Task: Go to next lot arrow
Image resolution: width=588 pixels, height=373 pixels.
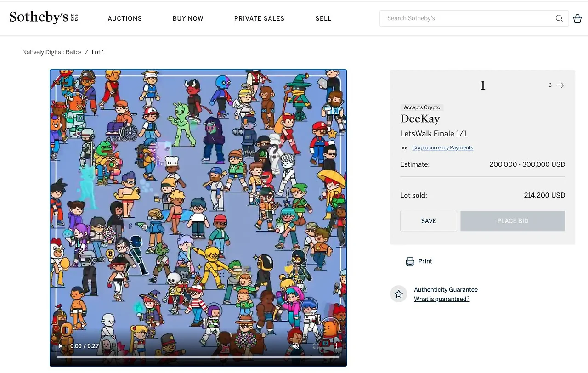Action: 560,85
